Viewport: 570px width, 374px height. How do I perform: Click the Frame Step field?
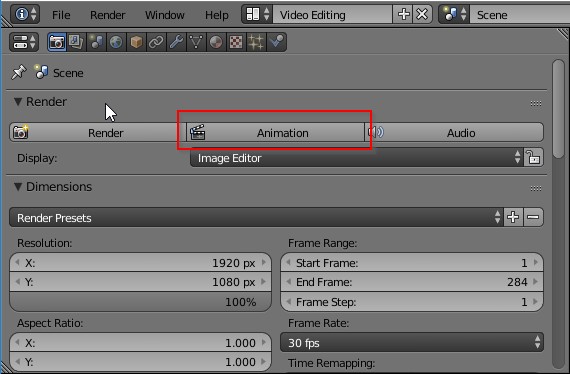[x=412, y=302]
